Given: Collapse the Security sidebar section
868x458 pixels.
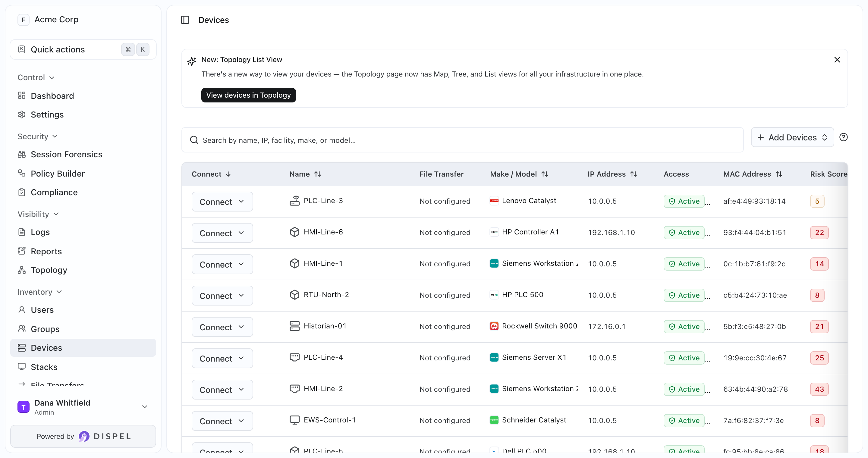Looking at the screenshot, I should 37,136.
